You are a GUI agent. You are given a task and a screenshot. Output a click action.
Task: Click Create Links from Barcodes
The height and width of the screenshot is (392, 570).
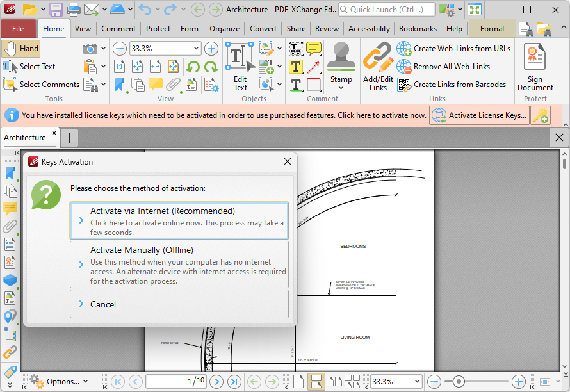(x=452, y=85)
